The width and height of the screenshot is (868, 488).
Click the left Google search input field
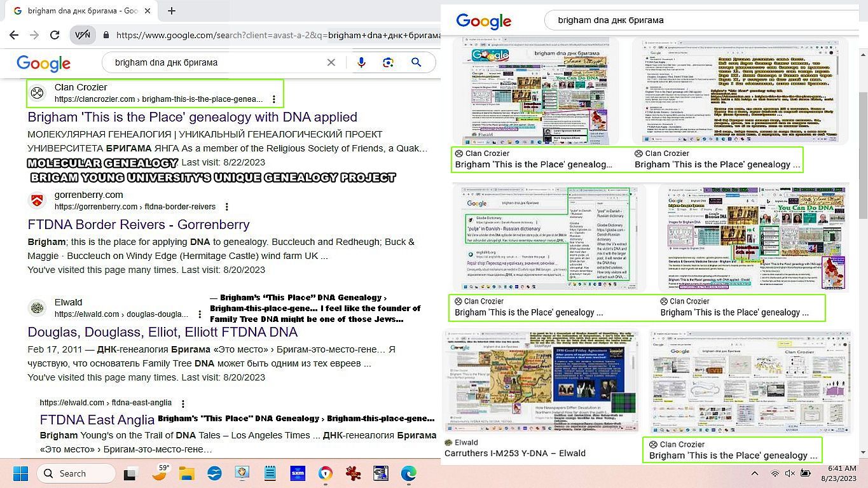coord(216,62)
